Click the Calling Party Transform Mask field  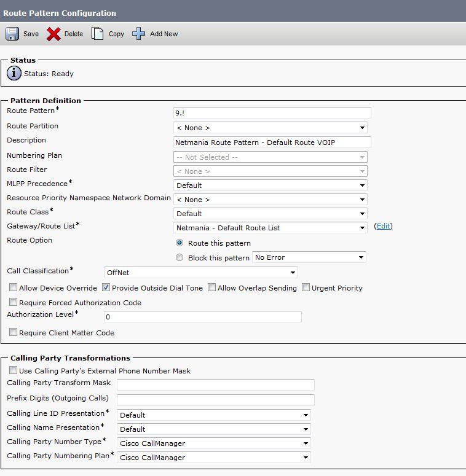(x=216, y=385)
